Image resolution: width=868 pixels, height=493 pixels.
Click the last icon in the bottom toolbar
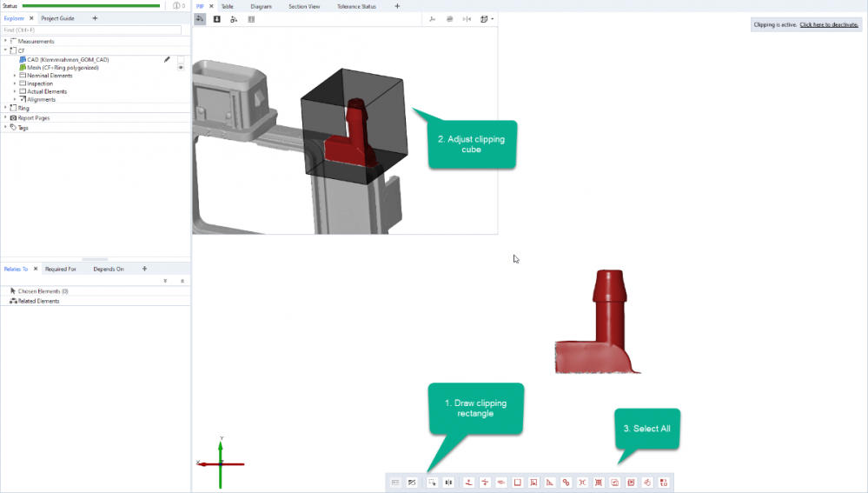point(663,482)
